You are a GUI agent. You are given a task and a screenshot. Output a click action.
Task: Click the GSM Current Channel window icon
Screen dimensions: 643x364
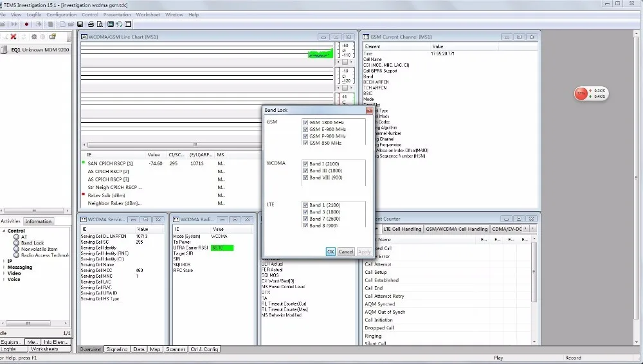coord(366,37)
